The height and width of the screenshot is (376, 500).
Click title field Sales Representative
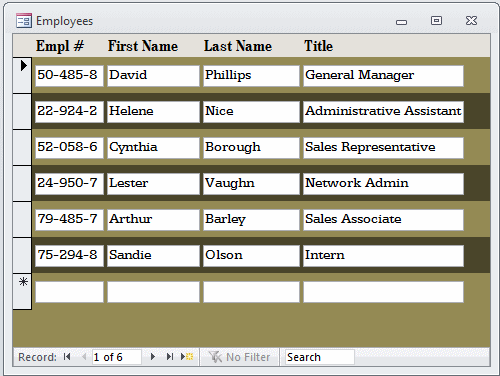[383, 148]
